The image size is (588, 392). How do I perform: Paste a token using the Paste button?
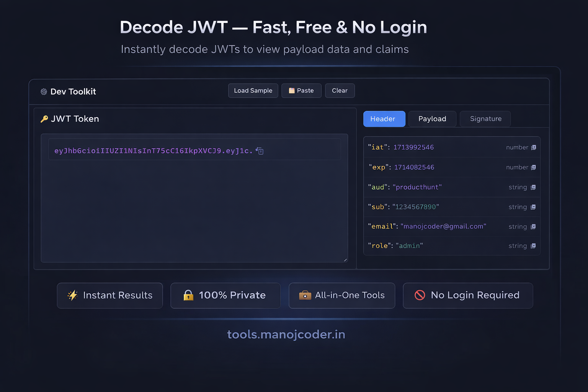(x=301, y=90)
